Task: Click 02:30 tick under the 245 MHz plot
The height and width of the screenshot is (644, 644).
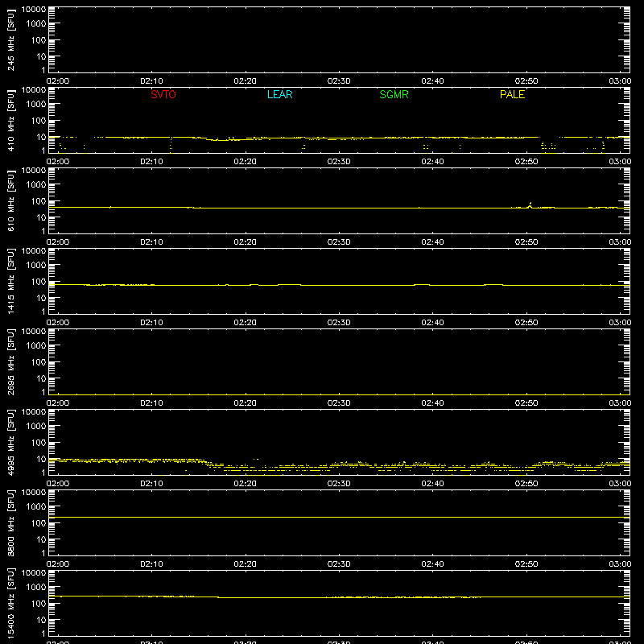Action: [339, 81]
